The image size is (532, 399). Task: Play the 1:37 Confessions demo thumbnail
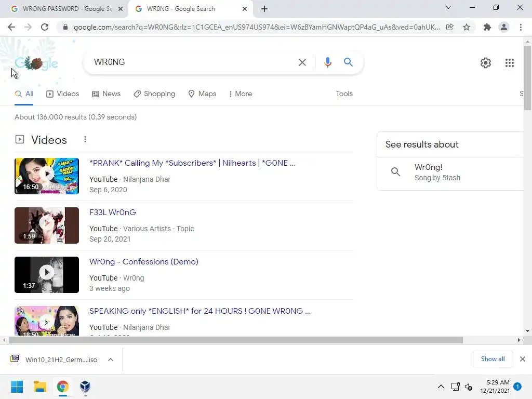click(x=47, y=275)
